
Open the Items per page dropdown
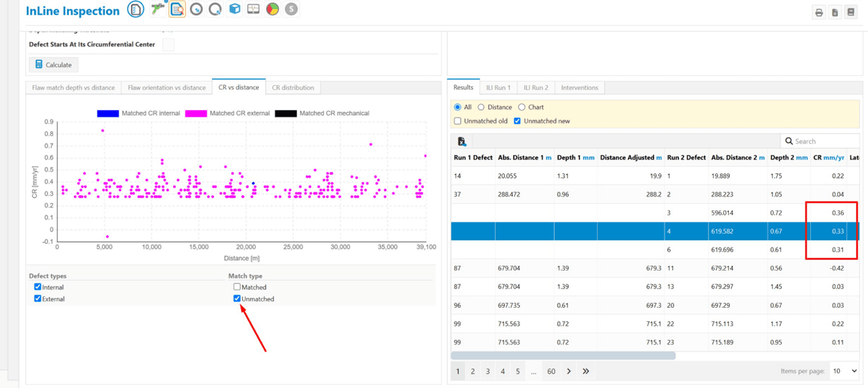pyautogui.click(x=845, y=370)
